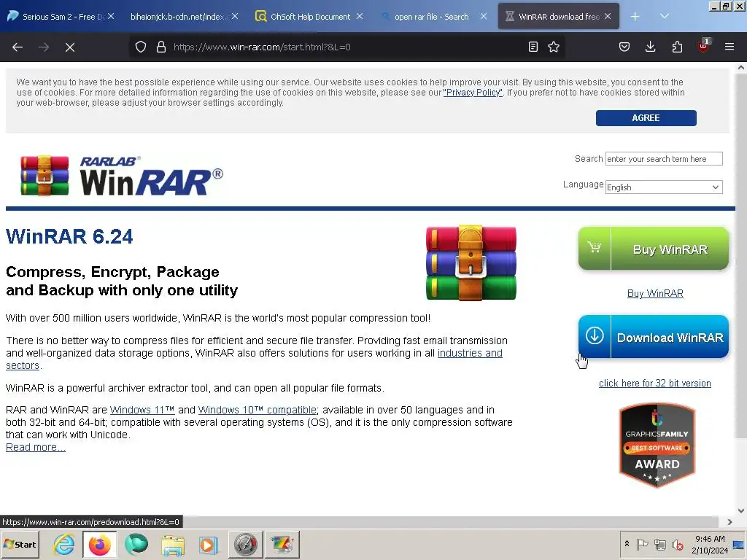Click the blue Download WinRAR button

(x=653, y=337)
